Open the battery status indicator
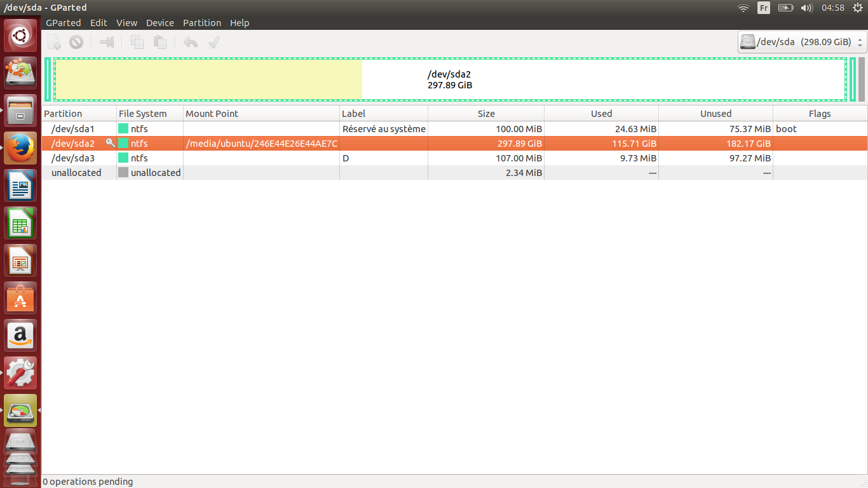The height and width of the screenshot is (488, 868). click(786, 8)
